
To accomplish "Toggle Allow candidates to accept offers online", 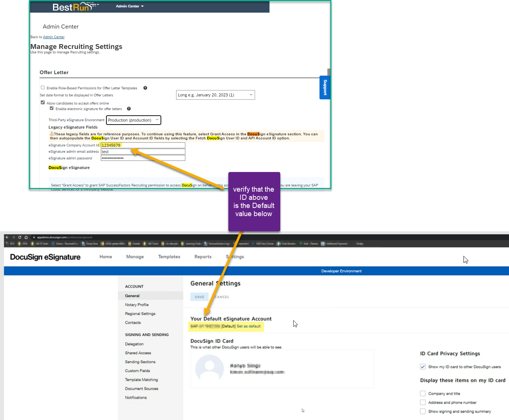I will coord(43,103).
